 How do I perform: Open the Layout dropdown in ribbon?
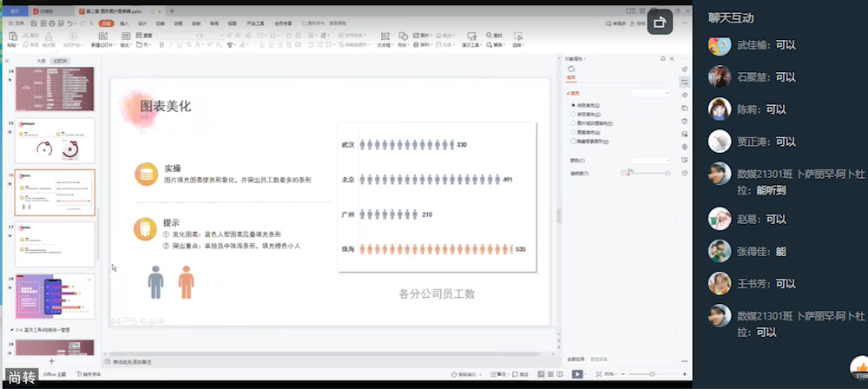pos(125,45)
